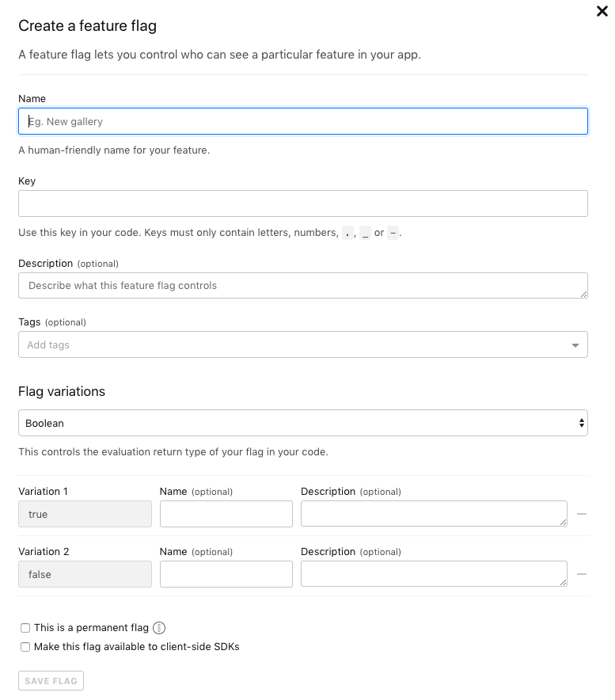Viewport: 615px width, 700px height.
Task: Close the dialog using the X icon
Action: point(602,11)
